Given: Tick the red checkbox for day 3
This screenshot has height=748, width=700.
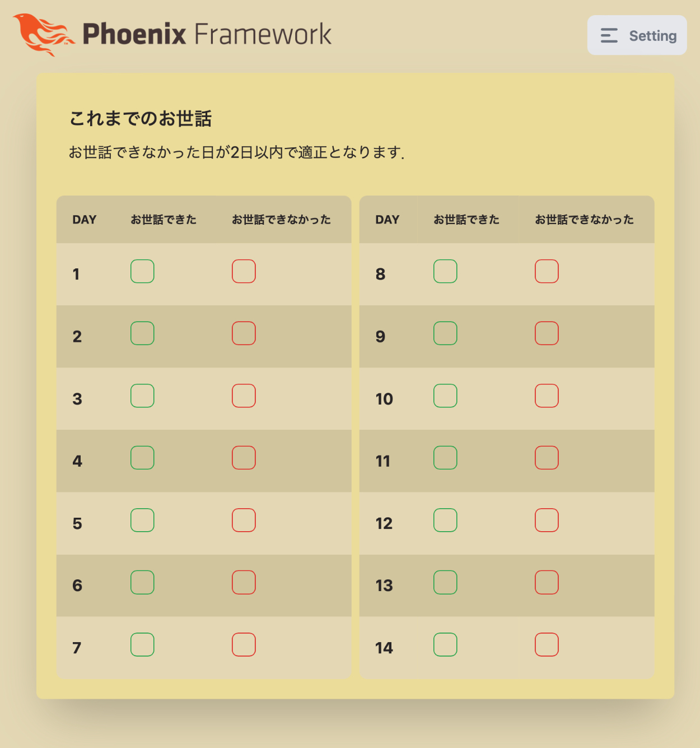Looking at the screenshot, I should coord(244,396).
